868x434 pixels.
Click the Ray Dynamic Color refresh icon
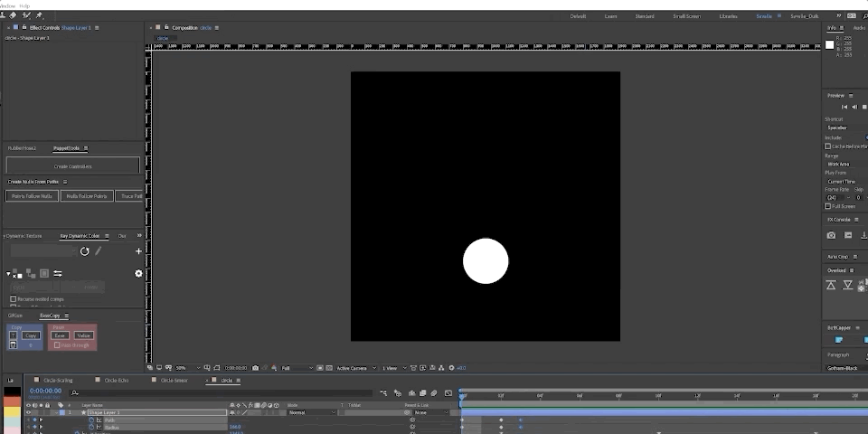click(85, 251)
